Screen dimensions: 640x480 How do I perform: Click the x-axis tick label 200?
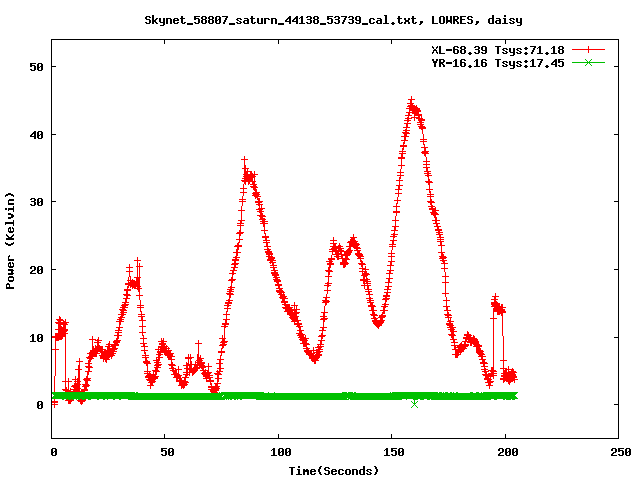(x=507, y=452)
